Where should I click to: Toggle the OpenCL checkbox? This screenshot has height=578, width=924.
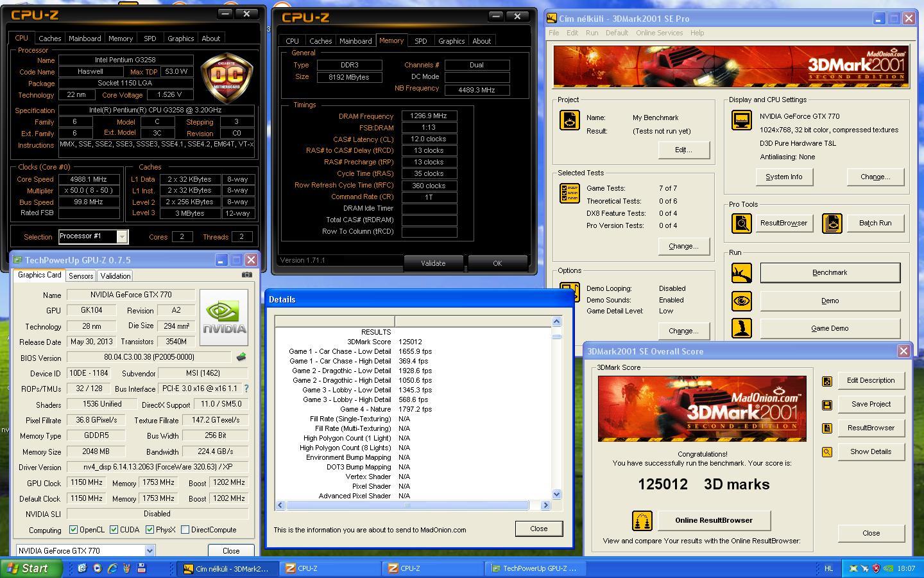coord(74,530)
